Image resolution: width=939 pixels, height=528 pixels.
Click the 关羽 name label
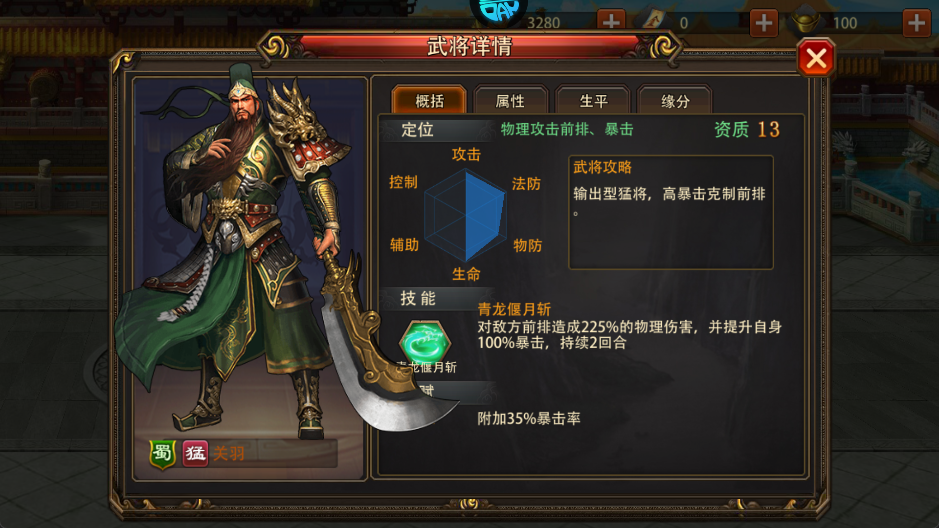click(228, 454)
